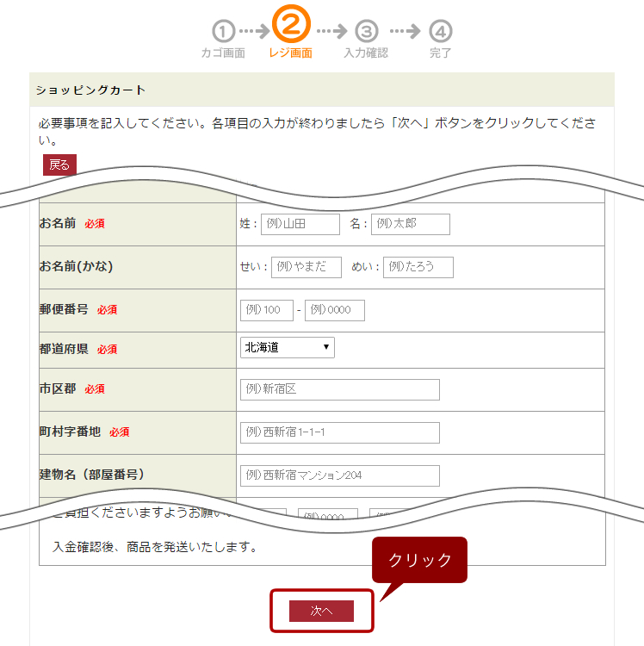The height and width of the screenshot is (646, 644).
Task: Click the 町村字番地 label text
Action: click(70, 432)
